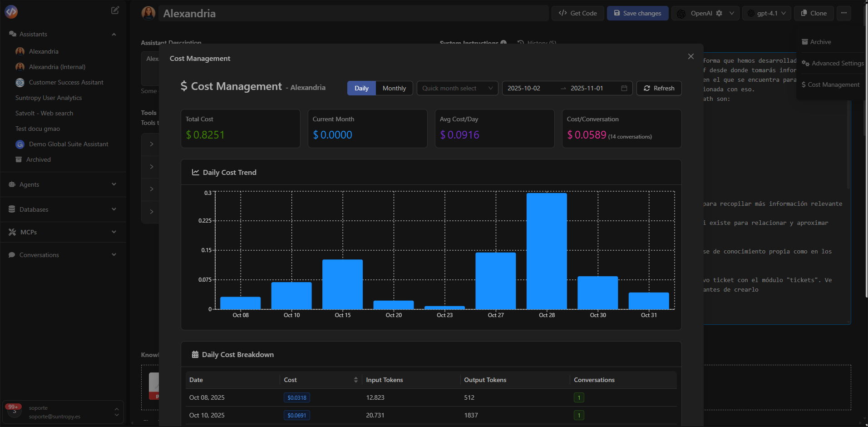This screenshot has width=868, height=427.
Task: Click the new chat edit icon
Action: [115, 10]
